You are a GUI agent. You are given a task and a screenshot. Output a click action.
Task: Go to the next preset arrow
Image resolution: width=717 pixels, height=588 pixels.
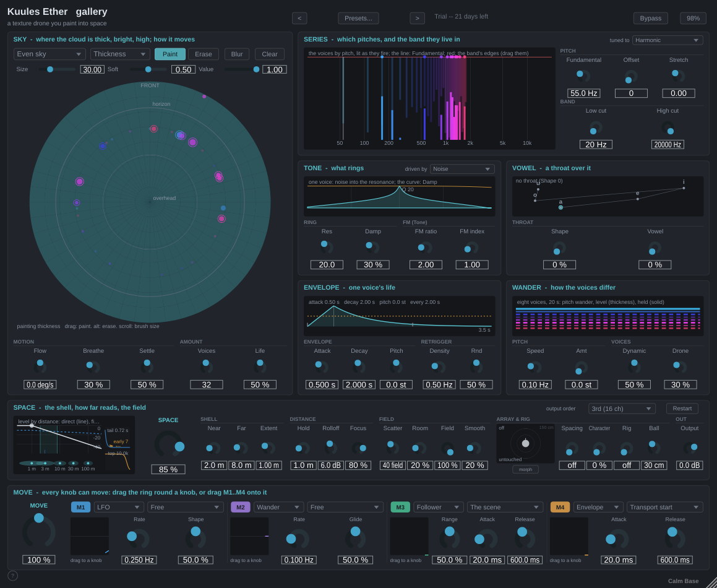[x=417, y=19]
